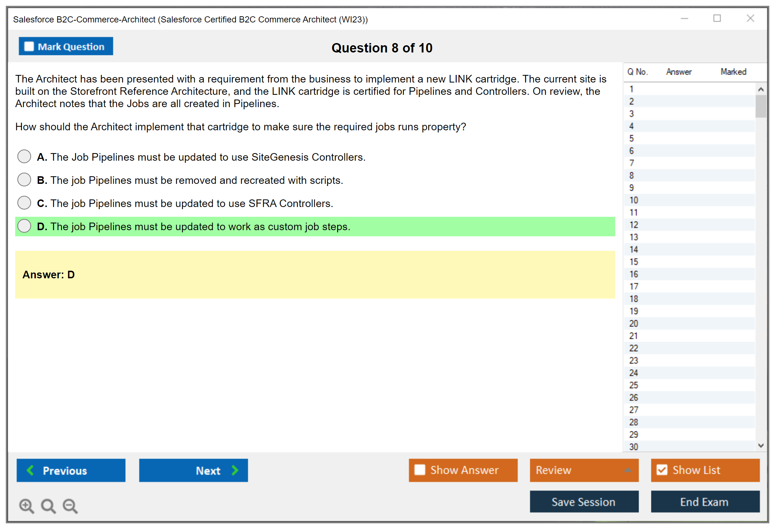
Task: Check the Mark Question checkbox
Action: (29, 47)
